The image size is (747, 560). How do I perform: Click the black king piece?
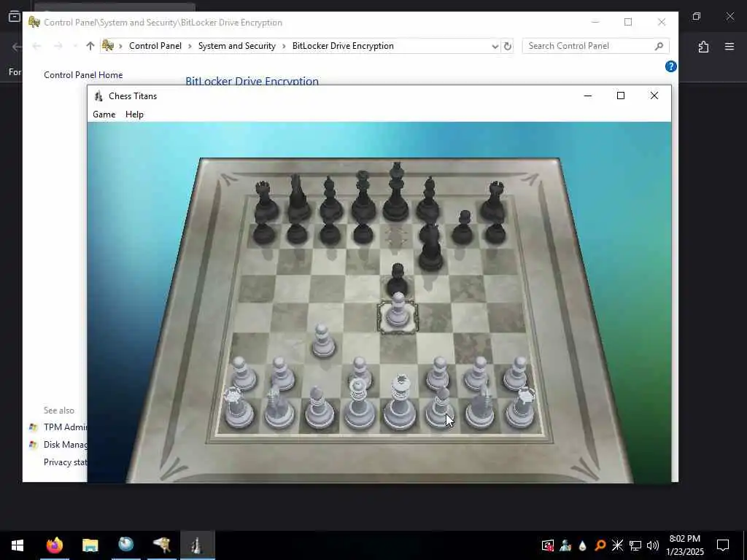tap(396, 193)
